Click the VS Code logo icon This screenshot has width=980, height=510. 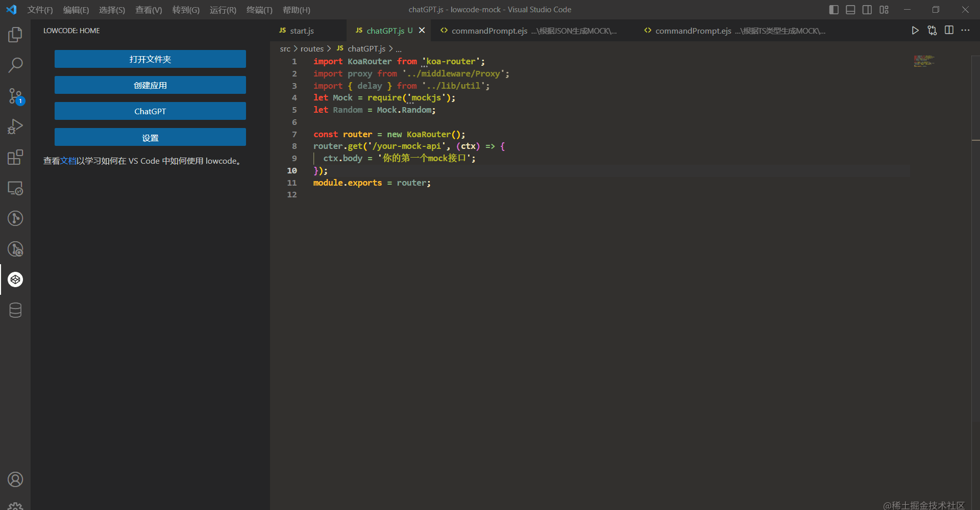click(x=11, y=10)
